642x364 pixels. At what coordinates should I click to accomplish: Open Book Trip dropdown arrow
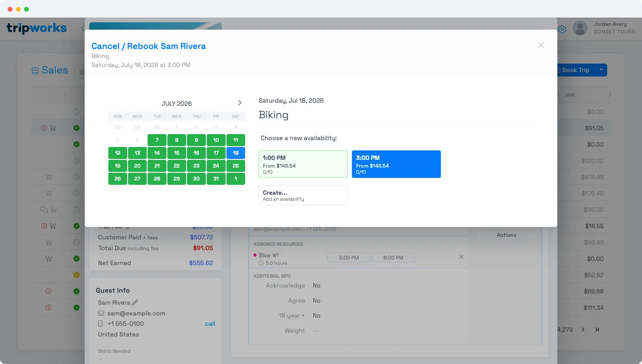pos(601,70)
